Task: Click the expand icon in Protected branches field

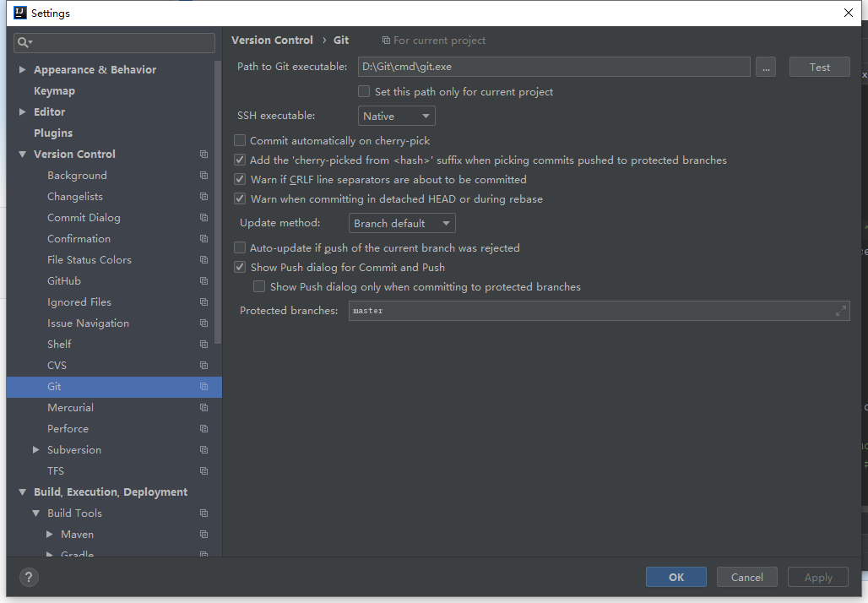Action: (x=841, y=310)
